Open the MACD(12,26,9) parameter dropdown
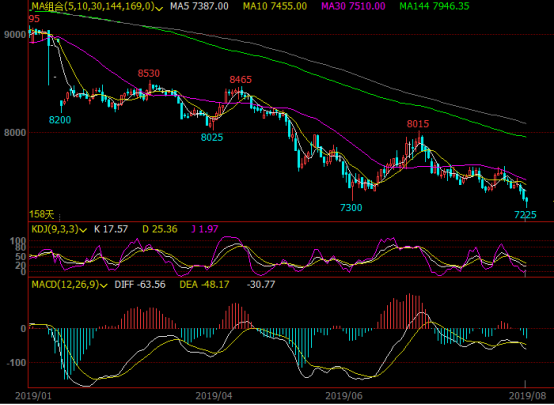The width and height of the screenshot is (554, 405). pos(104,285)
